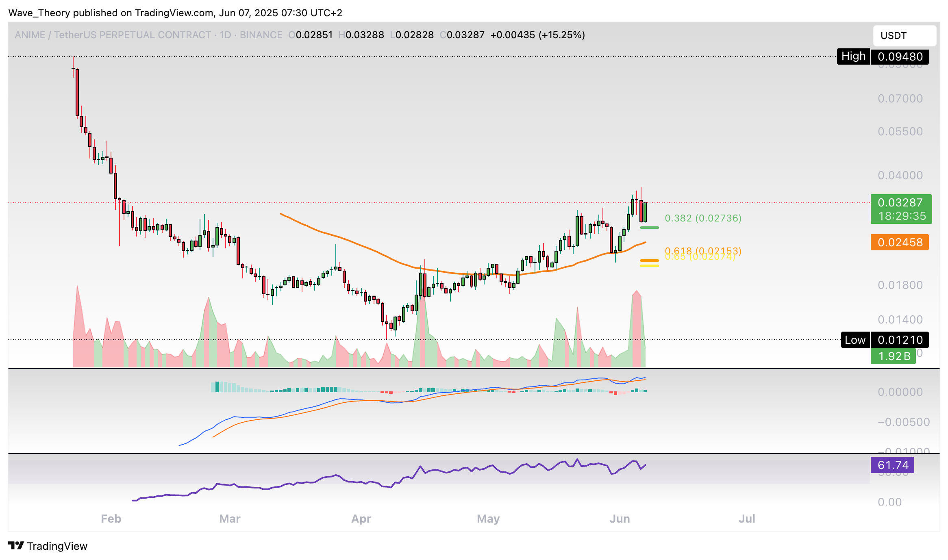
Task: Click the 1D interval in chart header
Action: (x=225, y=35)
